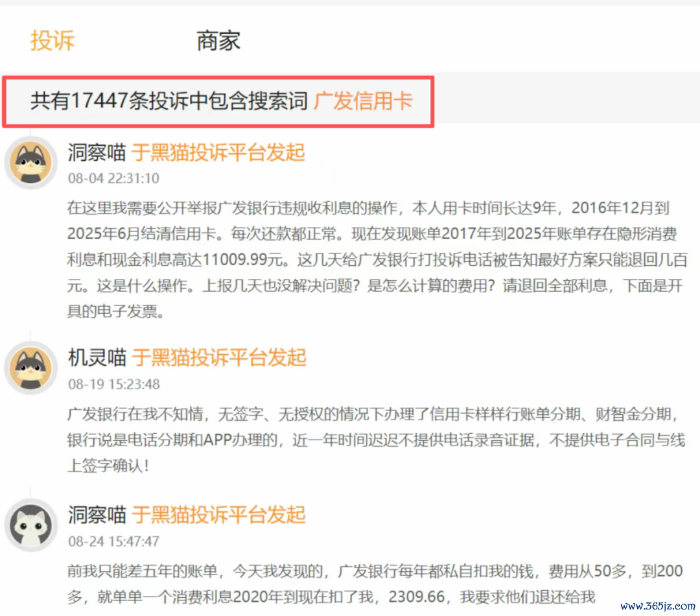Click the timestamp 08-24 15:47:47
The image size is (700, 616).
tap(113, 541)
